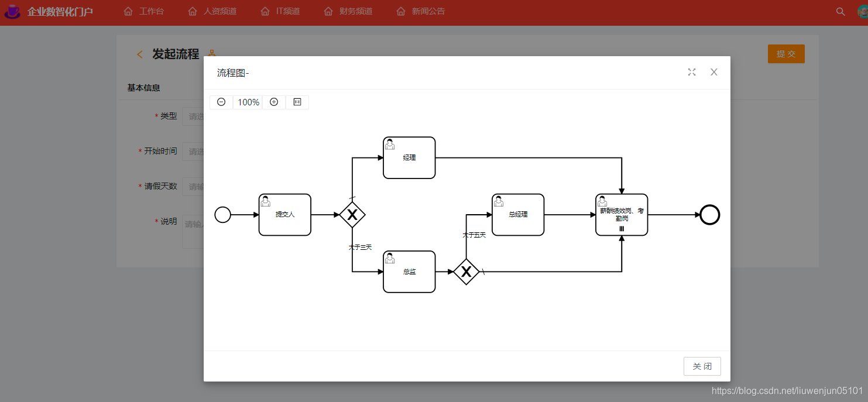Select the 总监 task node
Screen dimensions: 868x402
(x=409, y=272)
